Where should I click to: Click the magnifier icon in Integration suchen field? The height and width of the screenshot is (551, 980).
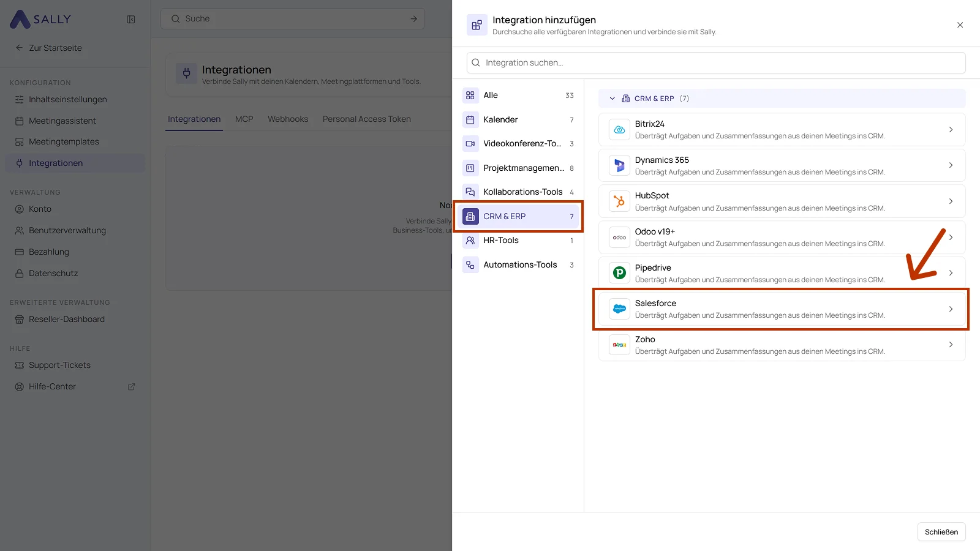coord(476,62)
